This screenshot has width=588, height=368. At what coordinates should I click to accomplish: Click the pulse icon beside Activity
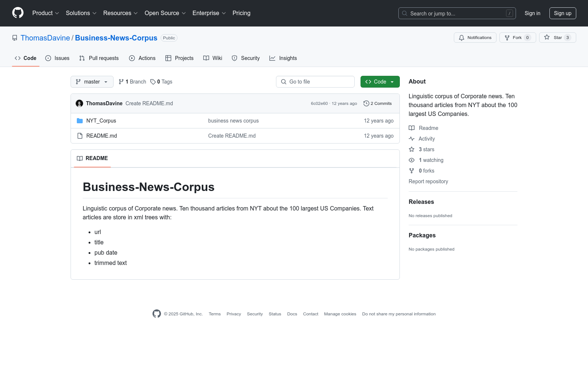tap(412, 139)
